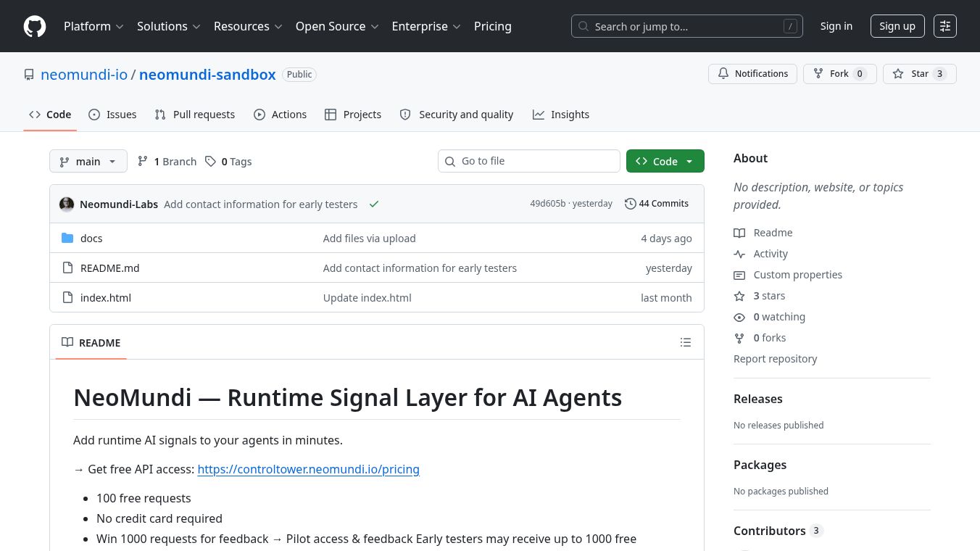Open the Security and quality tab

coord(457,115)
